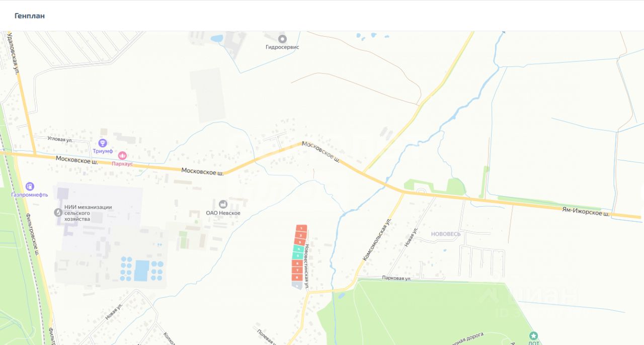Screen dimensions: 644x345
Task: Open the pink Пархаус marker icon
Action: [x=122, y=155]
